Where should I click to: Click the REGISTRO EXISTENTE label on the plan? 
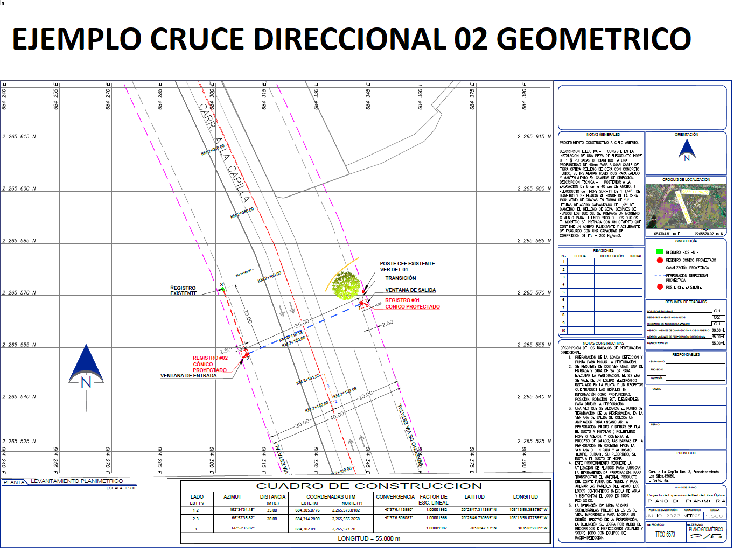(184, 291)
